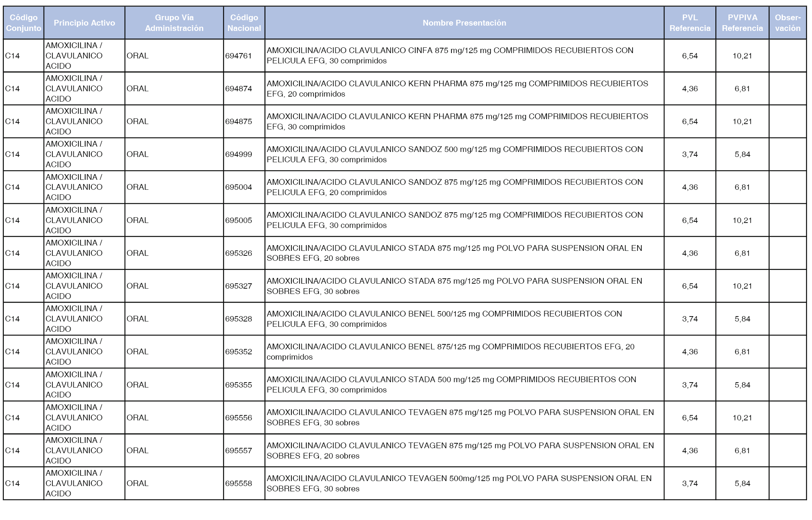Select national code 695352

coord(239,352)
